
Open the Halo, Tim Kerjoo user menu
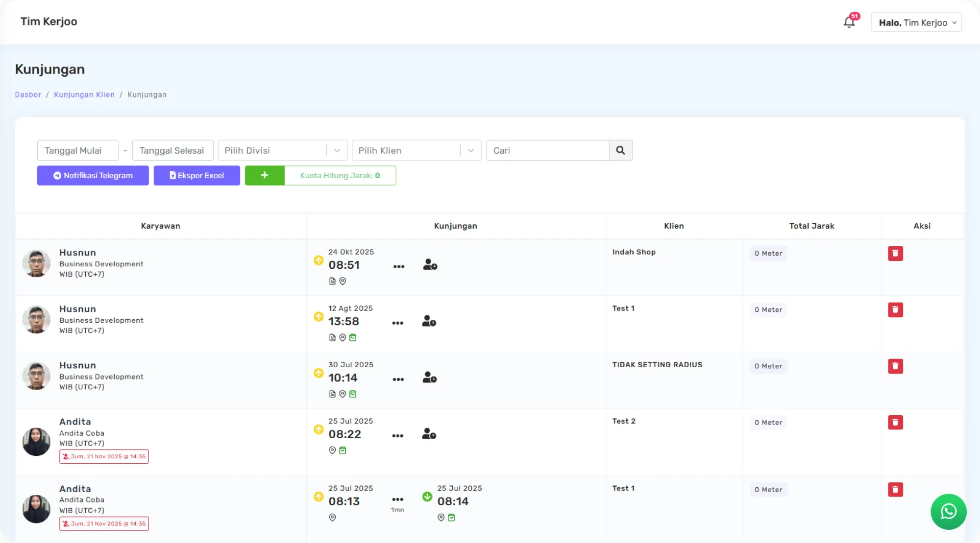[916, 23]
